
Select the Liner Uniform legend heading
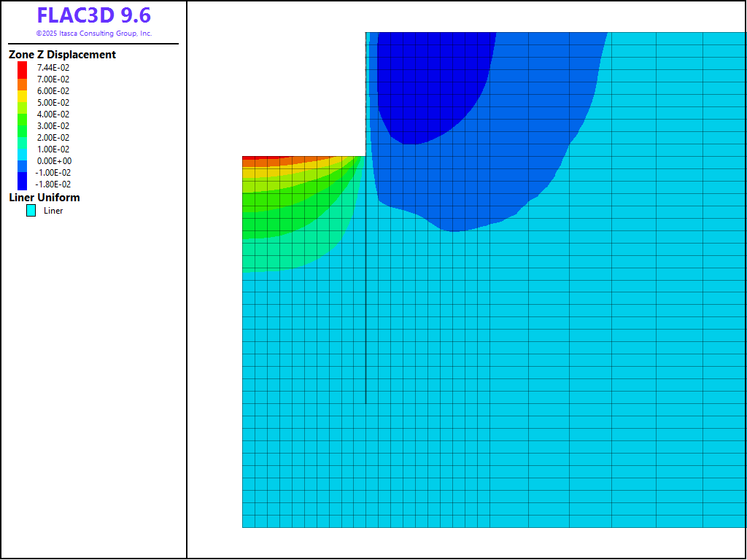[44, 198]
